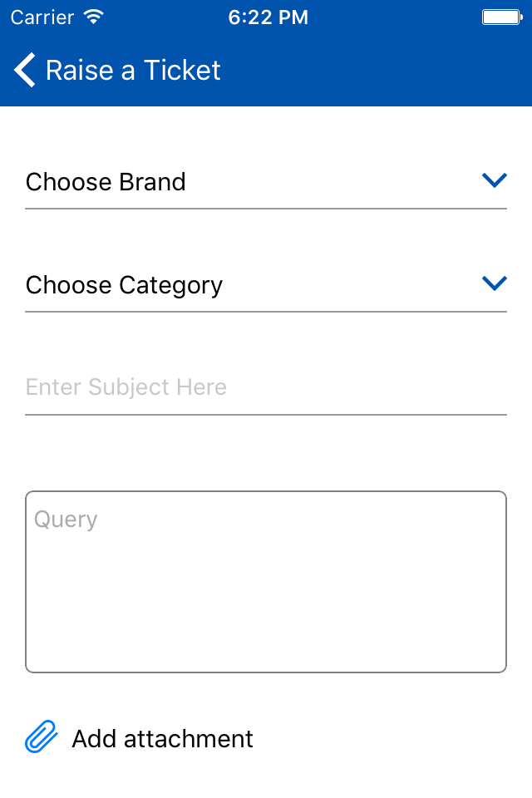
Task: Tap the blue header bar background
Action: tap(377, 70)
